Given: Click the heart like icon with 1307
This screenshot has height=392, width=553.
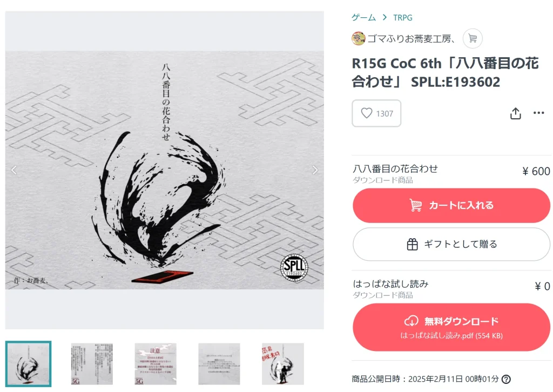Looking at the screenshot, I should tap(376, 113).
